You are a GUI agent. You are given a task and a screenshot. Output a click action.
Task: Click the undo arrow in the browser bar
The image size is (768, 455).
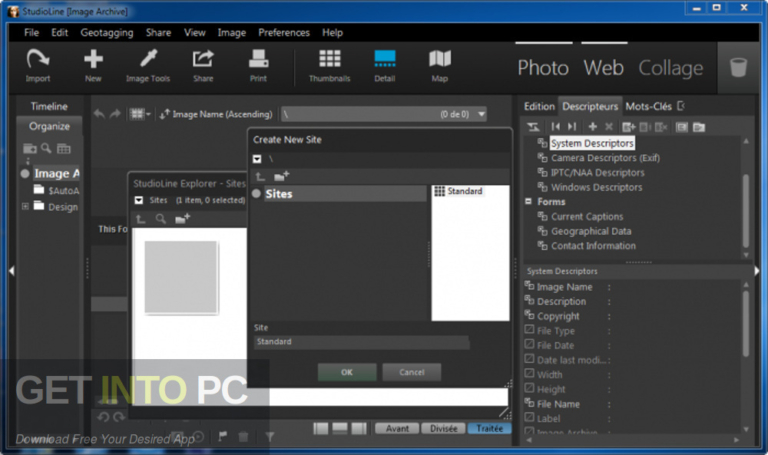click(x=99, y=114)
